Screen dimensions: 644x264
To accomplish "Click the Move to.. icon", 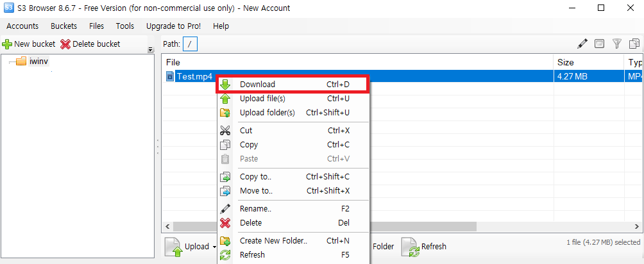I will tap(225, 190).
